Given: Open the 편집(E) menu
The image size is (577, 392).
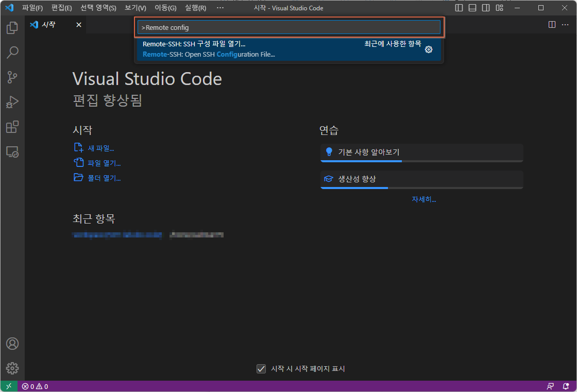Looking at the screenshot, I should 61,8.
